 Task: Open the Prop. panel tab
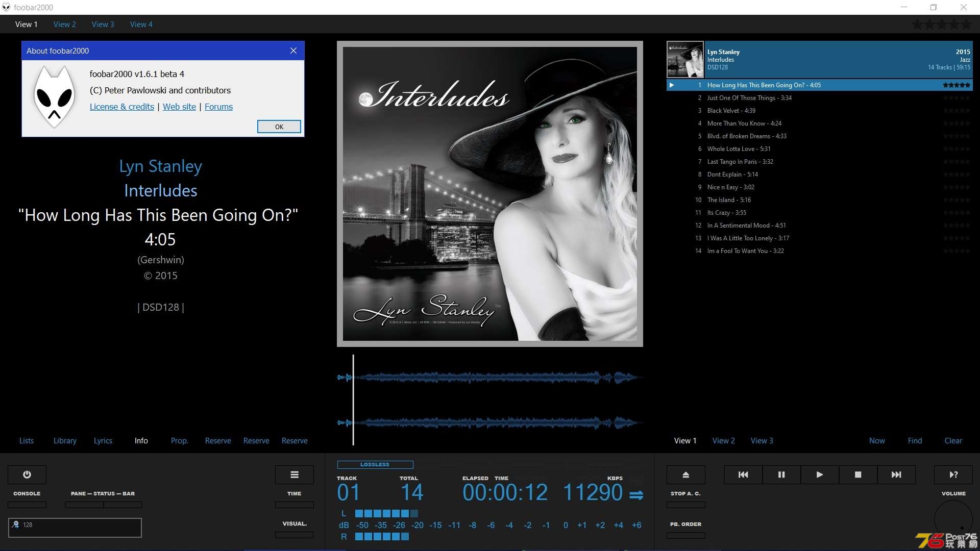[x=180, y=440]
